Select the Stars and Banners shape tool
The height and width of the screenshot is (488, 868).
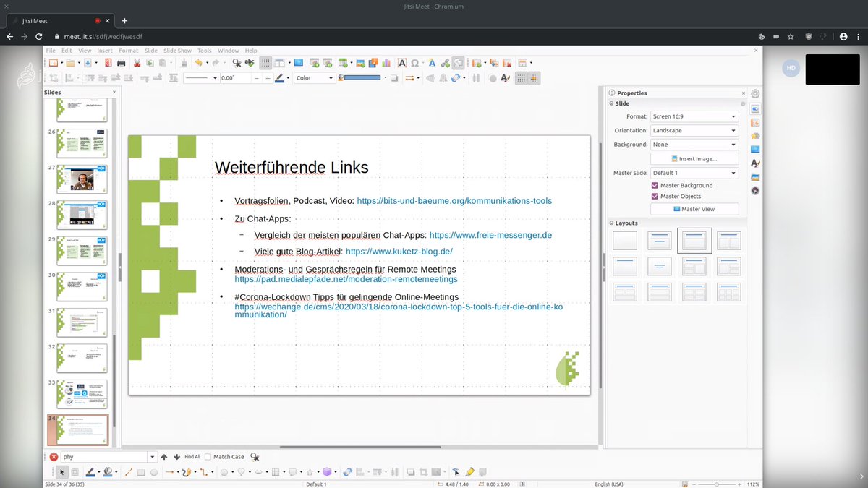tap(310, 472)
